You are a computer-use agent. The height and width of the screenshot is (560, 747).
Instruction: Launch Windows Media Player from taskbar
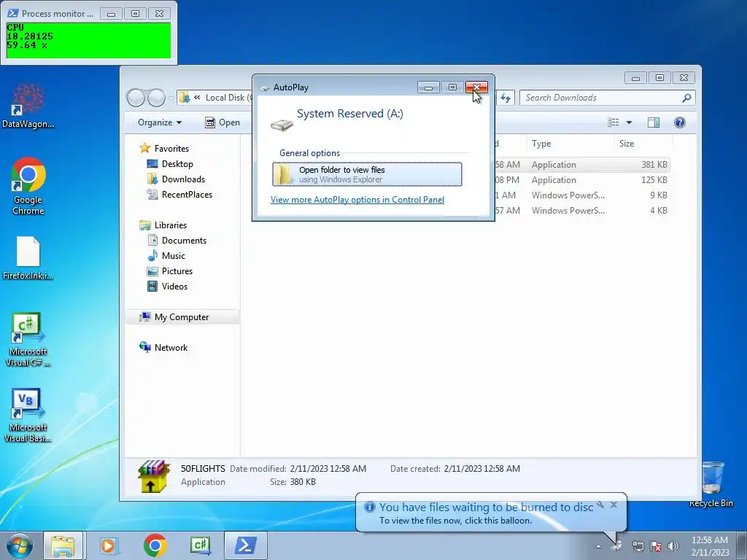pos(109,545)
